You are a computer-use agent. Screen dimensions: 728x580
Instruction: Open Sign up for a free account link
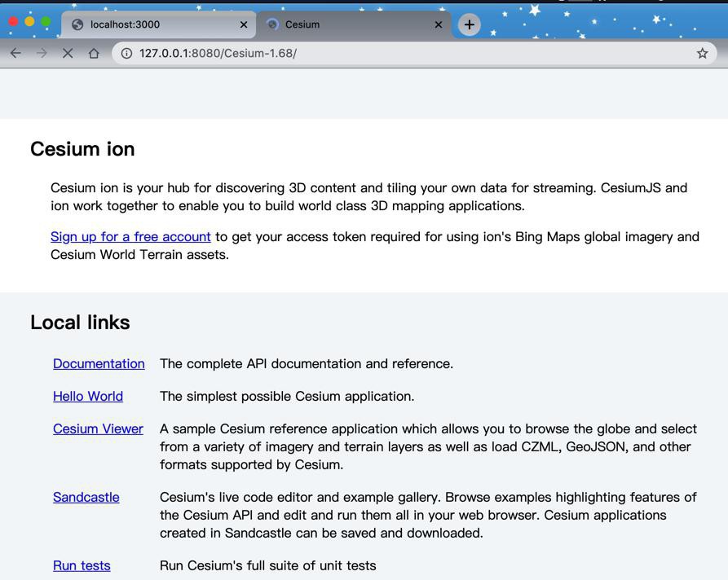click(130, 236)
